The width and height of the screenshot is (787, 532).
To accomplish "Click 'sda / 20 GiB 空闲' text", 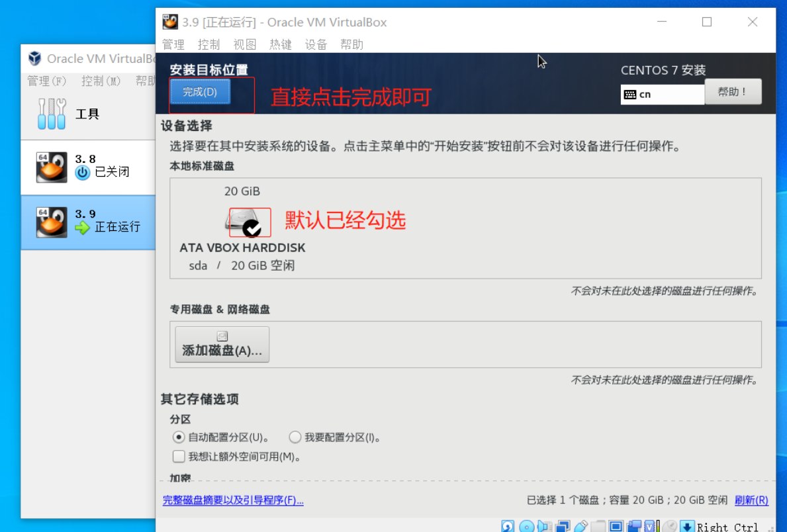I will (x=242, y=265).
